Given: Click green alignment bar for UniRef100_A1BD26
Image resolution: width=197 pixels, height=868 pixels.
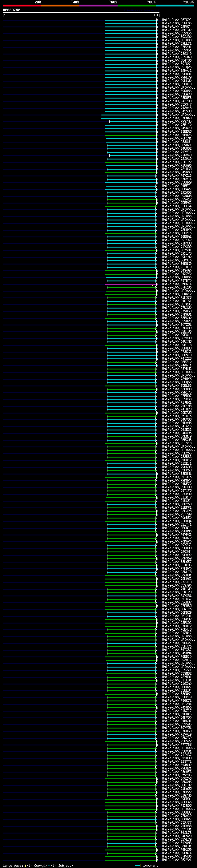Looking at the screenshot, I should pos(131,135).
